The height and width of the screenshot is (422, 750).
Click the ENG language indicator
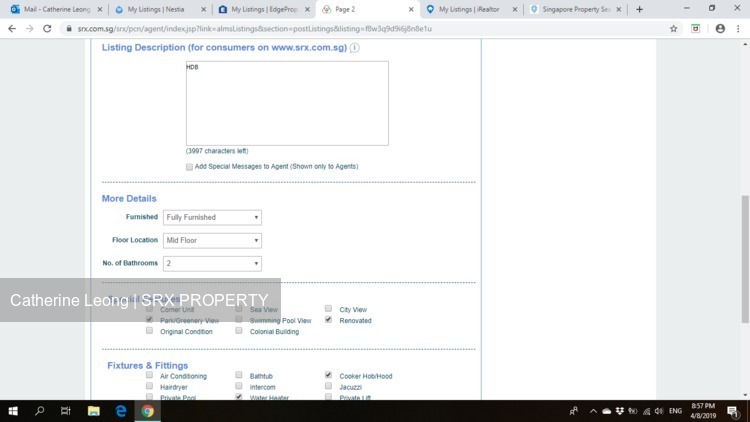(x=675, y=411)
